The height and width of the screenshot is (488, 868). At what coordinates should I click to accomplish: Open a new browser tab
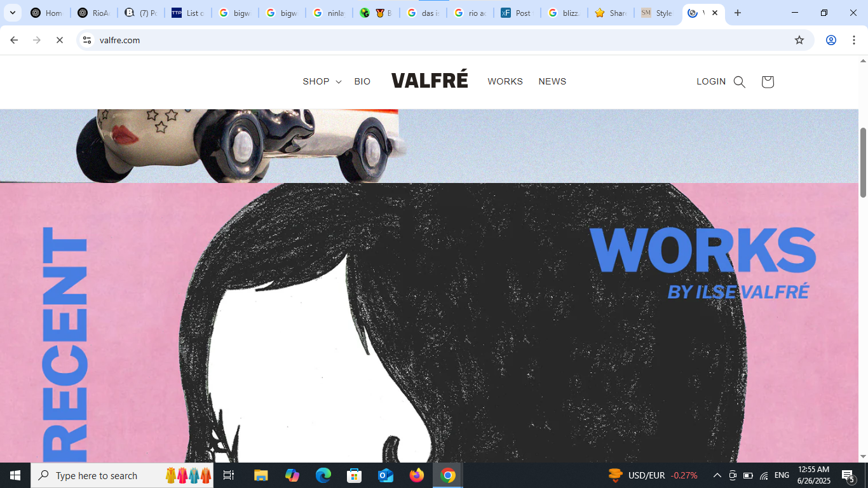[x=737, y=13]
